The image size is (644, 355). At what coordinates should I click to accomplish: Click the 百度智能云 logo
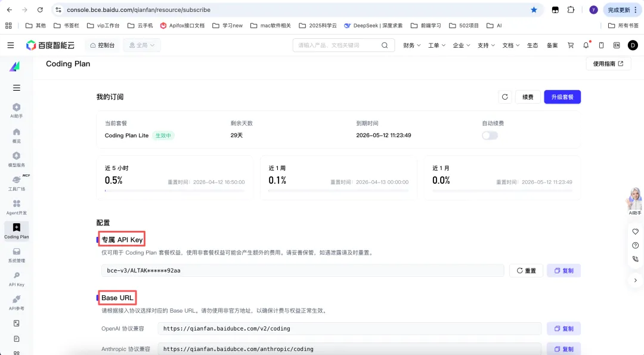[50, 45]
